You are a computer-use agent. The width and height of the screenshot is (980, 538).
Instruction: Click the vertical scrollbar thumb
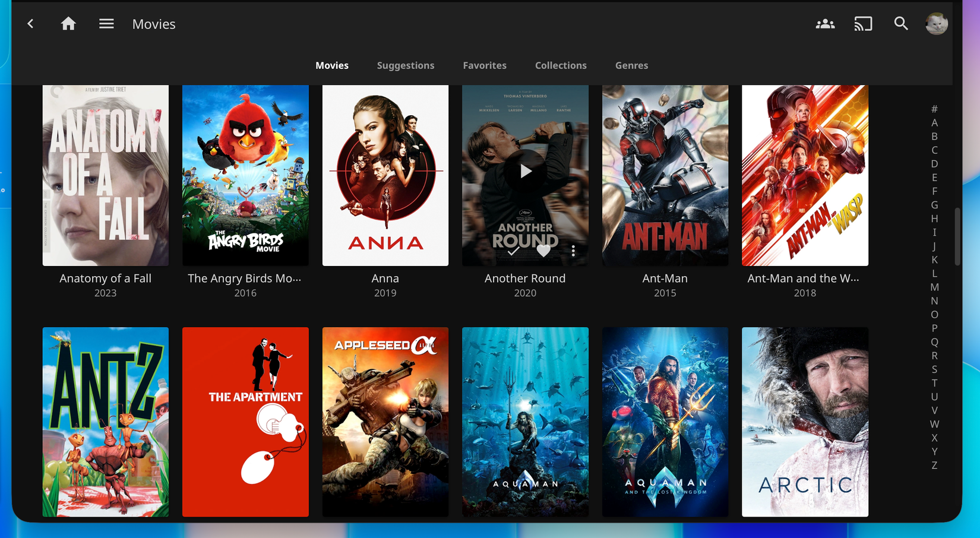pos(957,236)
